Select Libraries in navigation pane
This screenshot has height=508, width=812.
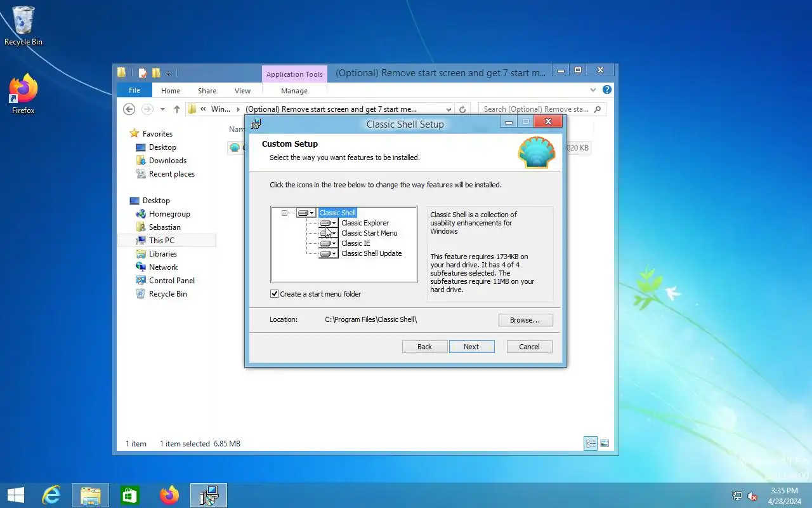point(162,254)
